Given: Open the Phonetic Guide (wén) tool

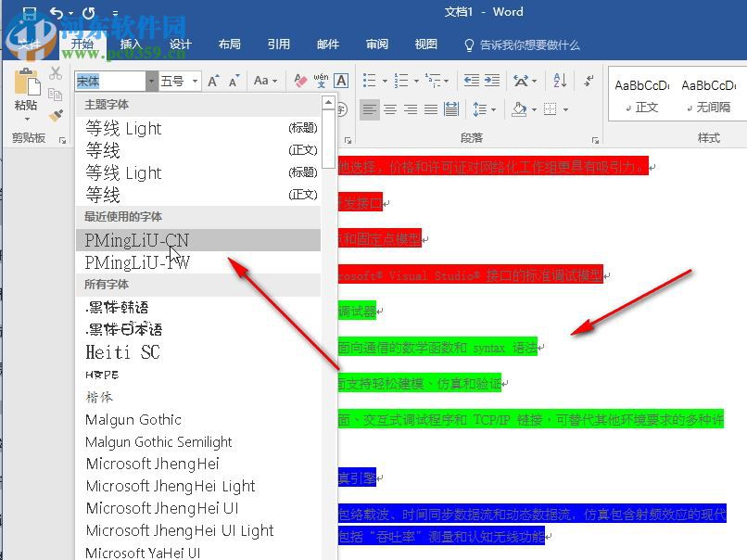Looking at the screenshot, I should pyautogui.click(x=321, y=81).
